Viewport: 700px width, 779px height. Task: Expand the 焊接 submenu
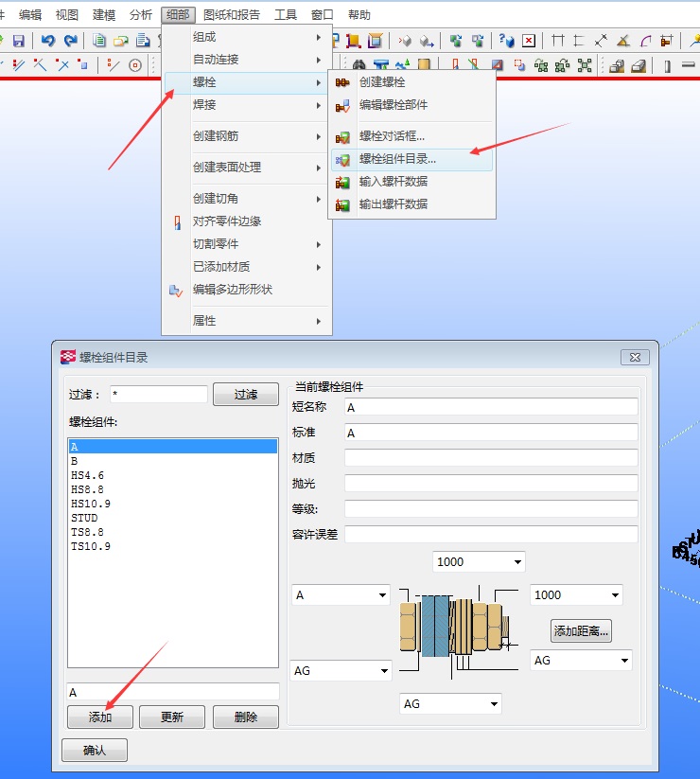click(x=246, y=105)
